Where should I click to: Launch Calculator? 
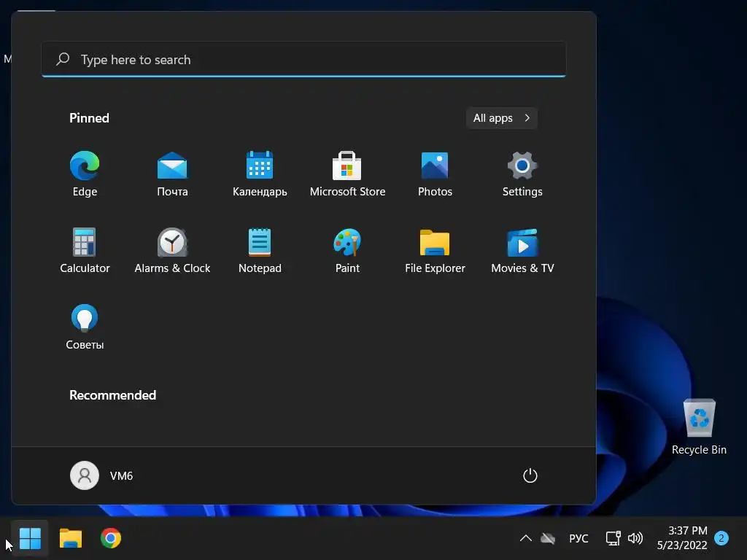point(85,251)
